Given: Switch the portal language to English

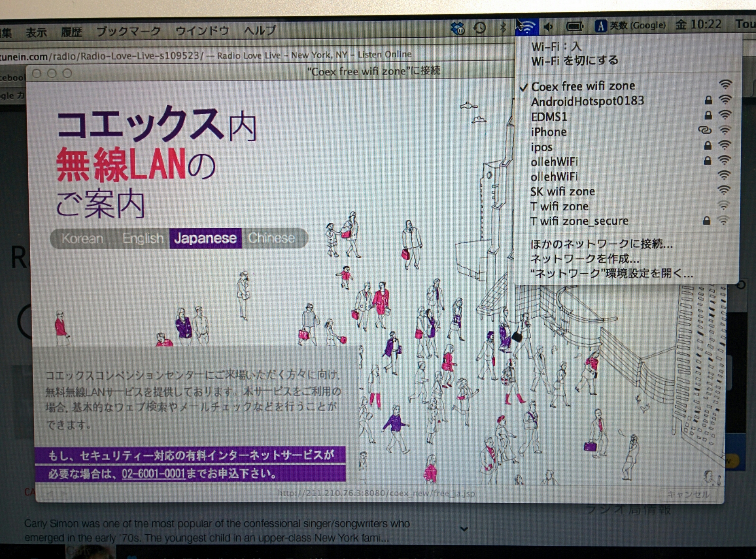Looking at the screenshot, I should pyautogui.click(x=143, y=238).
